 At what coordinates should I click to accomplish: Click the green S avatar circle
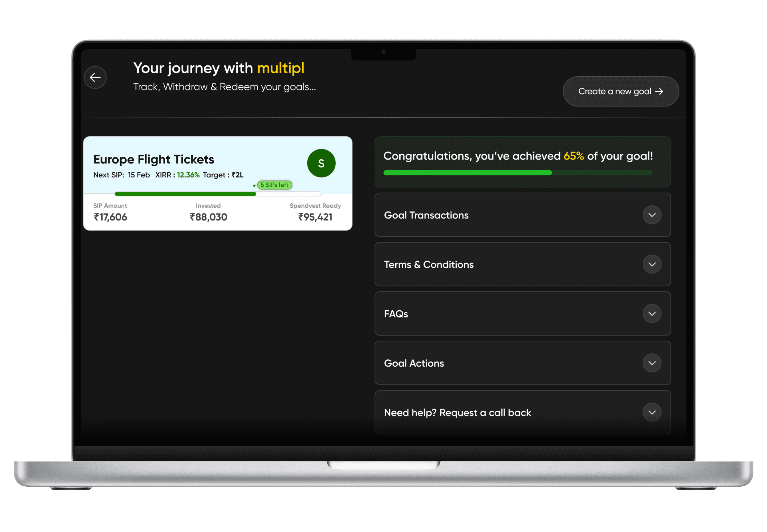pyautogui.click(x=321, y=163)
